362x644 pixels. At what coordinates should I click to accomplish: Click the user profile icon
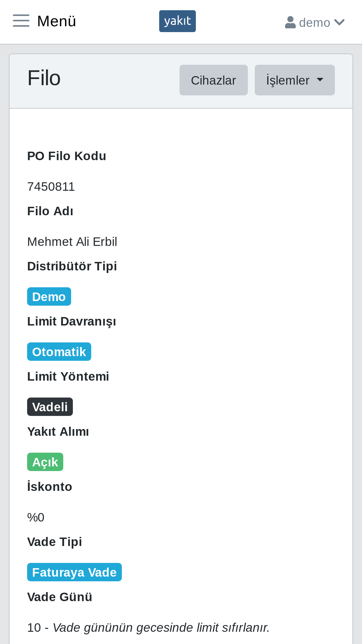pyautogui.click(x=290, y=22)
